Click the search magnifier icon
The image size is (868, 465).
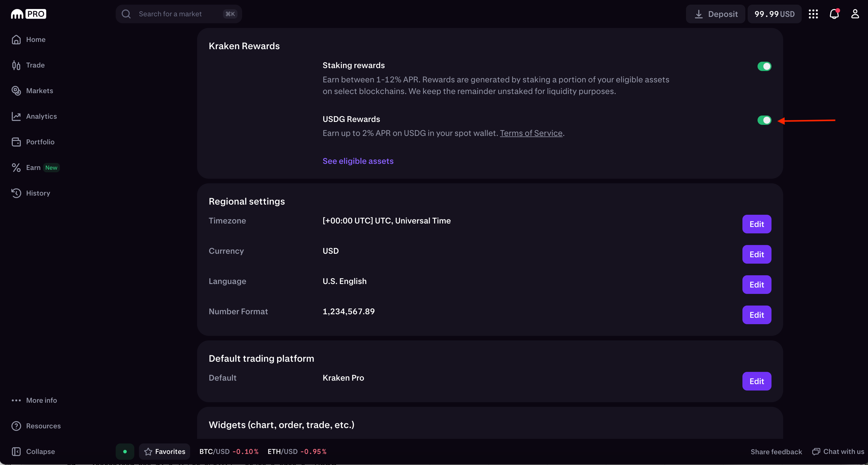click(x=126, y=14)
